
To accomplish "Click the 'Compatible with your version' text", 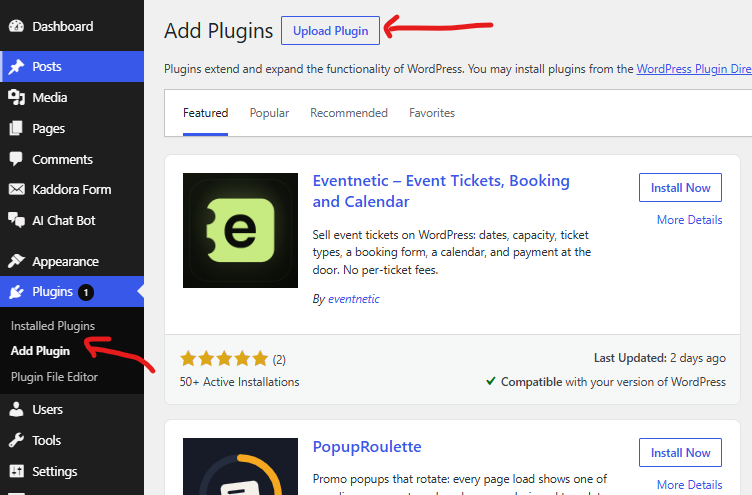I will (x=613, y=382).
